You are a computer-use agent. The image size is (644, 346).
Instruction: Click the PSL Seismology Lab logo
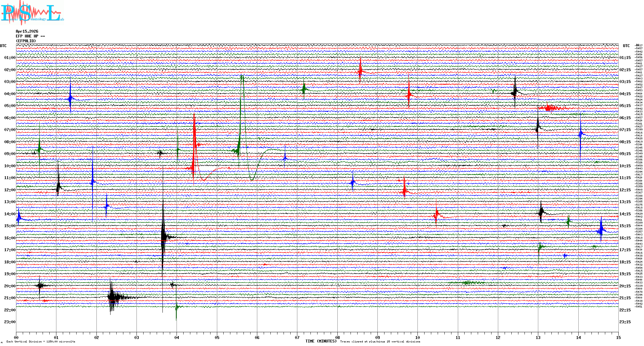pos(32,13)
